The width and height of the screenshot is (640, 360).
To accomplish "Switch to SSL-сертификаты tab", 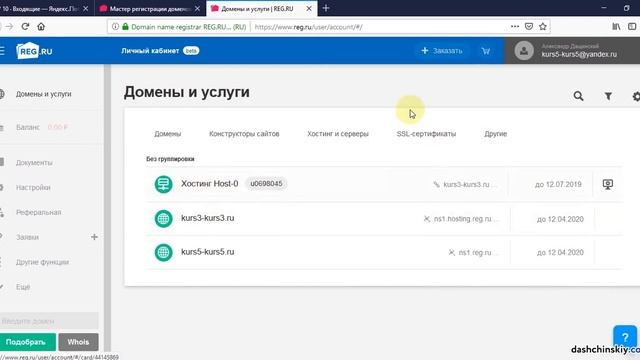I will point(426,134).
